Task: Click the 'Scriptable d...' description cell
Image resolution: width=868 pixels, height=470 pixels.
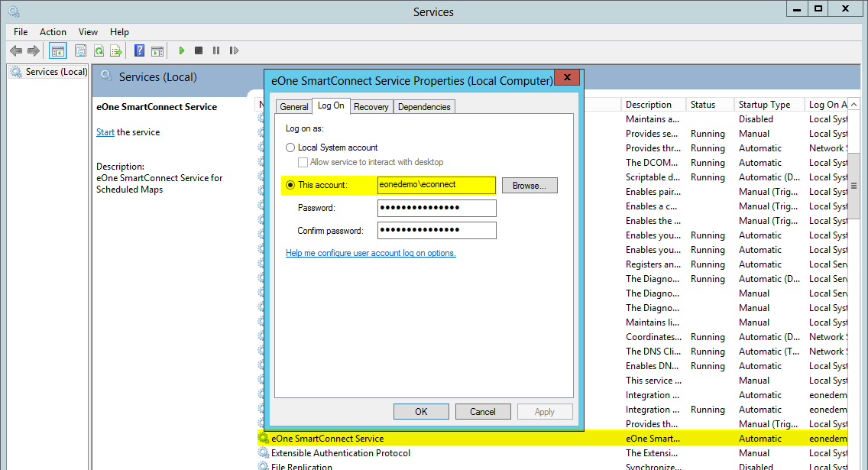Action: [x=653, y=177]
